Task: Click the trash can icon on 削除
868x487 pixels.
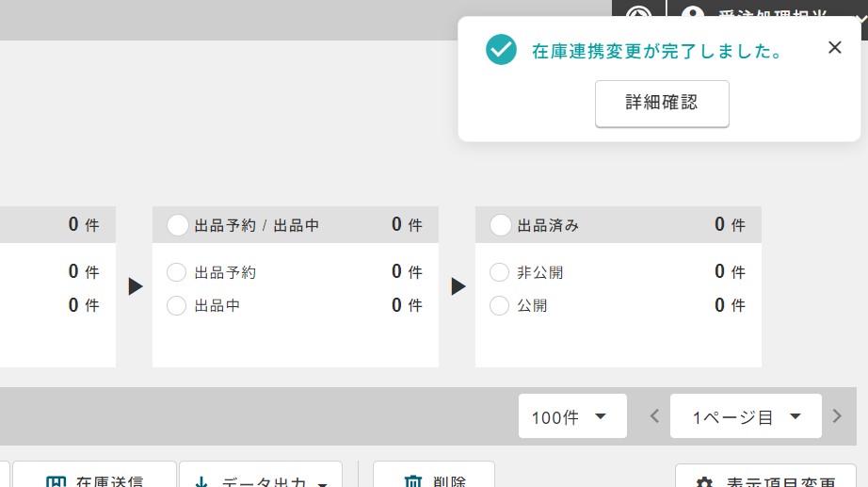Action: [x=413, y=481]
